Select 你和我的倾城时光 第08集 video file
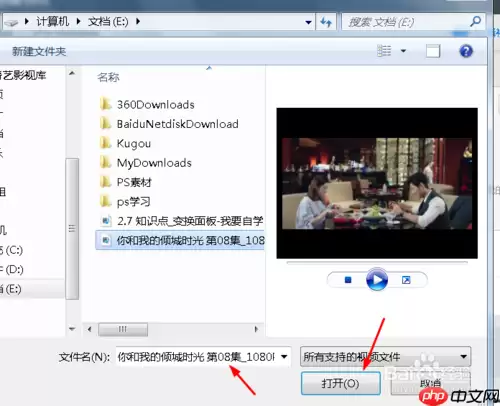This screenshot has height=406, width=500. tap(180, 240)
